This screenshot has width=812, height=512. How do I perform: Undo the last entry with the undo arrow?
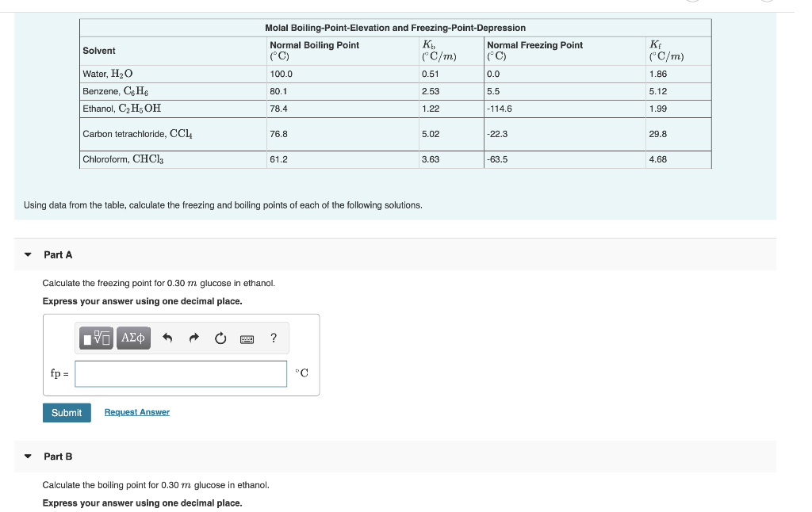click(167, 338)
